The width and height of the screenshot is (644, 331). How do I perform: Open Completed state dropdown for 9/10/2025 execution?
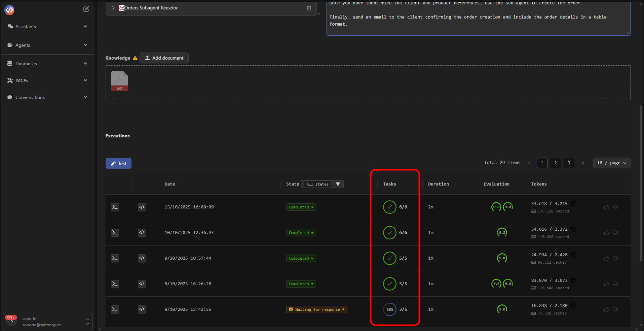click(301, 258)
